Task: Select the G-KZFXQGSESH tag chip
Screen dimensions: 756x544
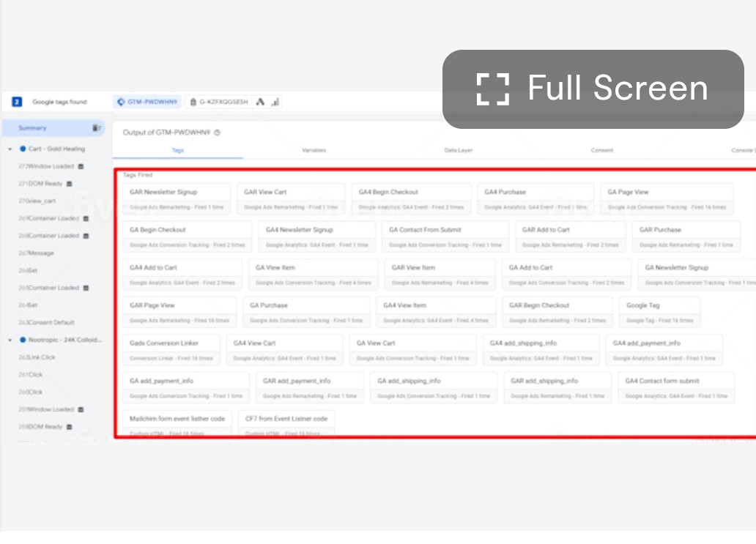Action: point(218,103)
